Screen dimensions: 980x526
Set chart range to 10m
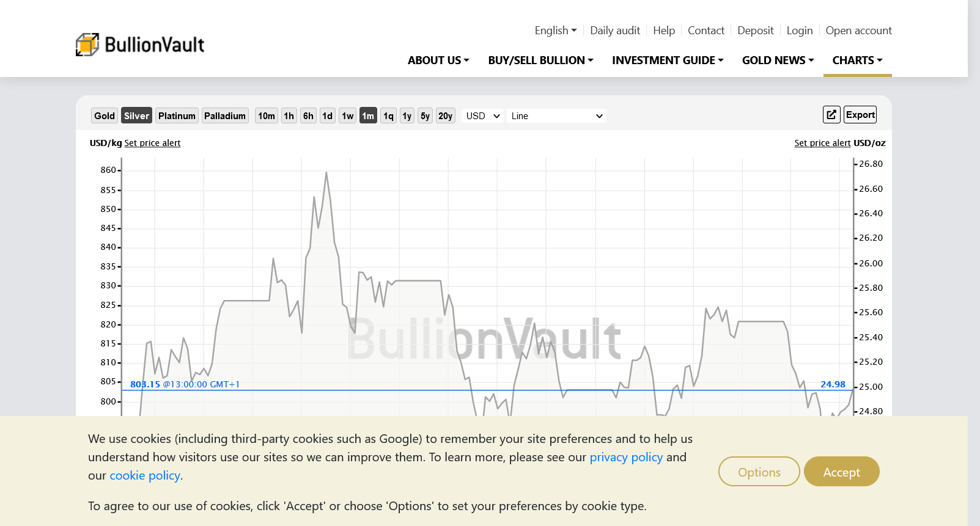tap(266, 116)
